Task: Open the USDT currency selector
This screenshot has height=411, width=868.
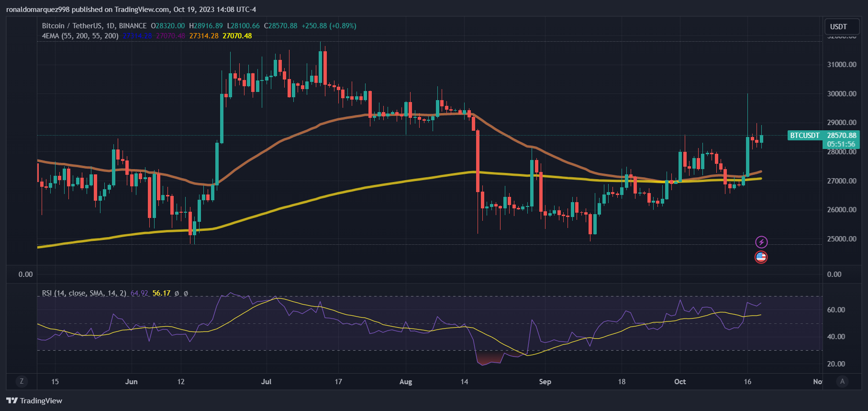Action: pos(838,27)
